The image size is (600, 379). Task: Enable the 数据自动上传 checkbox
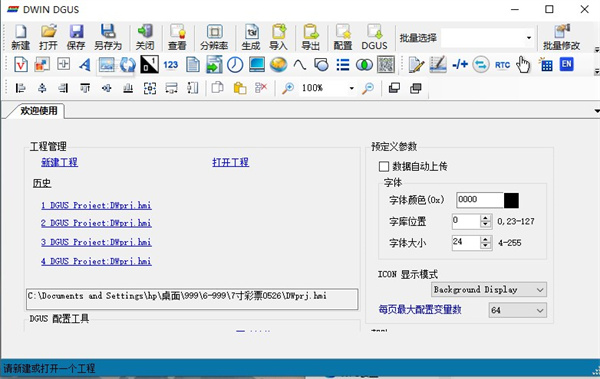coord(383,167)
